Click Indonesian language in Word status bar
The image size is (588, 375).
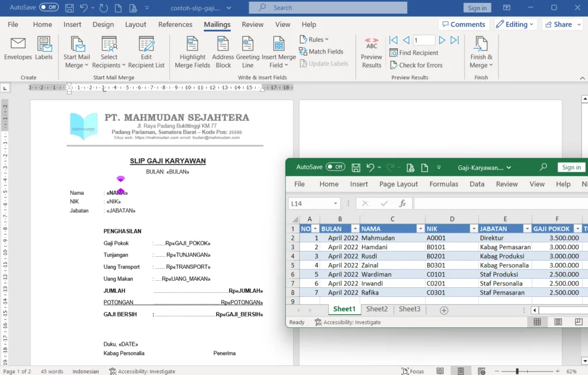[x=86, y=371]
